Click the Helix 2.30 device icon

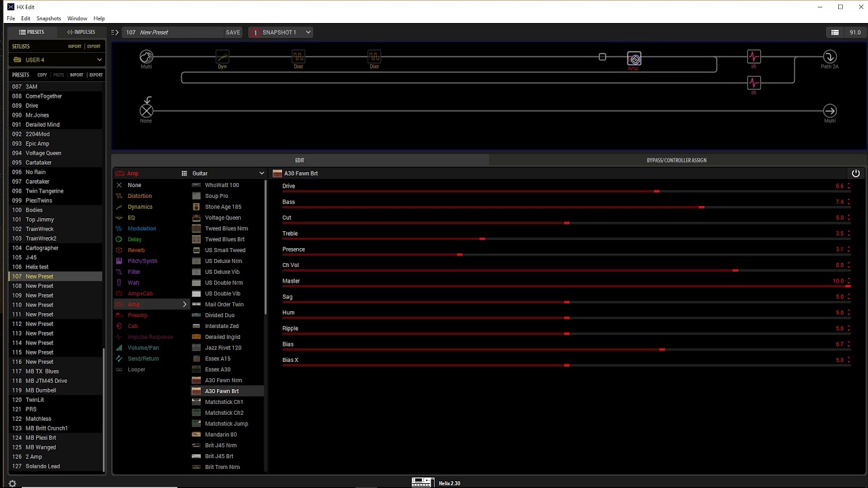[422, 483]
